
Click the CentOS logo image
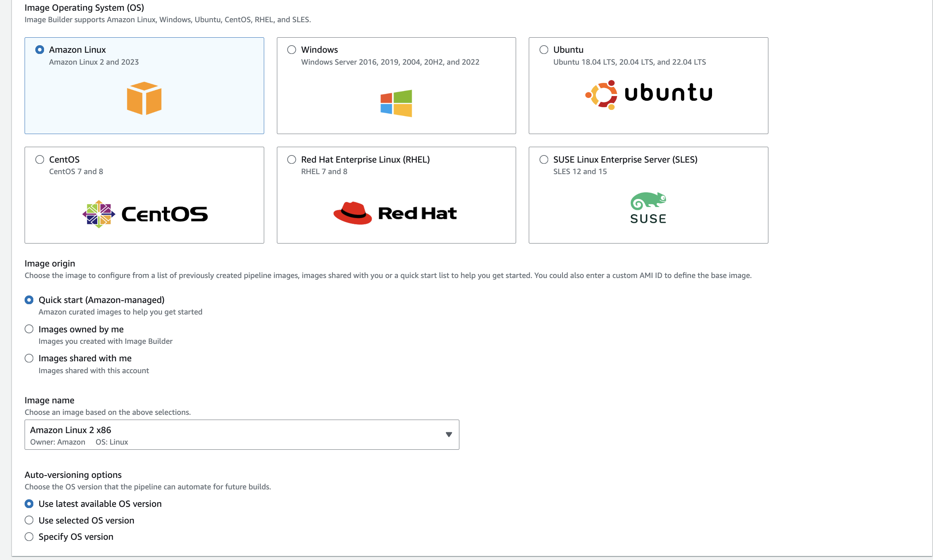(x=145, y=214)
